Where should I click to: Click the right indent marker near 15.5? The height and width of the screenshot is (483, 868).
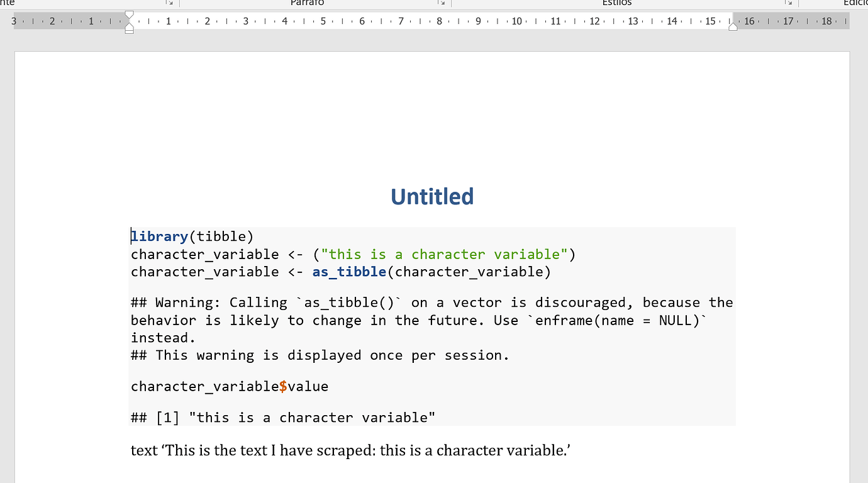pyautogui.click(x=733, y=26)
